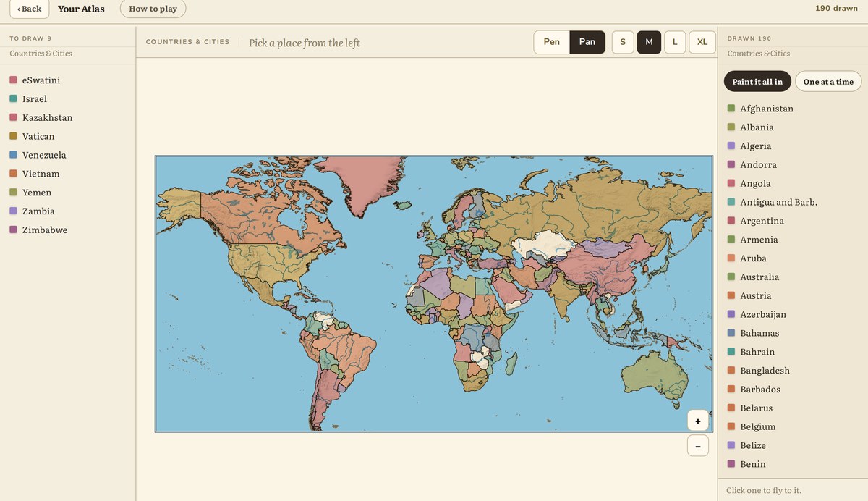The image size is (868, 501).
Task: Select brush size M
Action: coord(649,42)
